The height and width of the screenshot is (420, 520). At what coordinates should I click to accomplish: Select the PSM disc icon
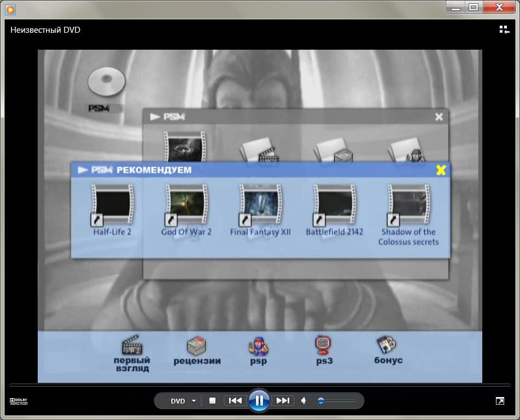point(106,90)
